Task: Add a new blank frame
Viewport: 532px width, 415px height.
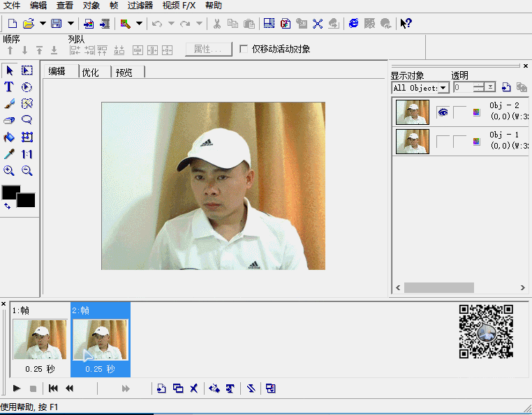Action: coord(161,388)
